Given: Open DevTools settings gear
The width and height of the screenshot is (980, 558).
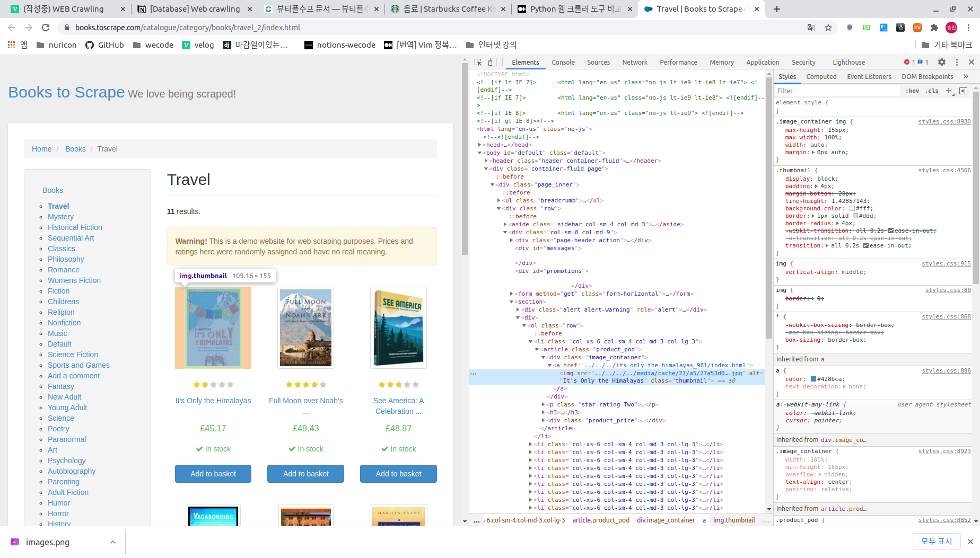Looking at the screenshot, I should pos(942,62).
